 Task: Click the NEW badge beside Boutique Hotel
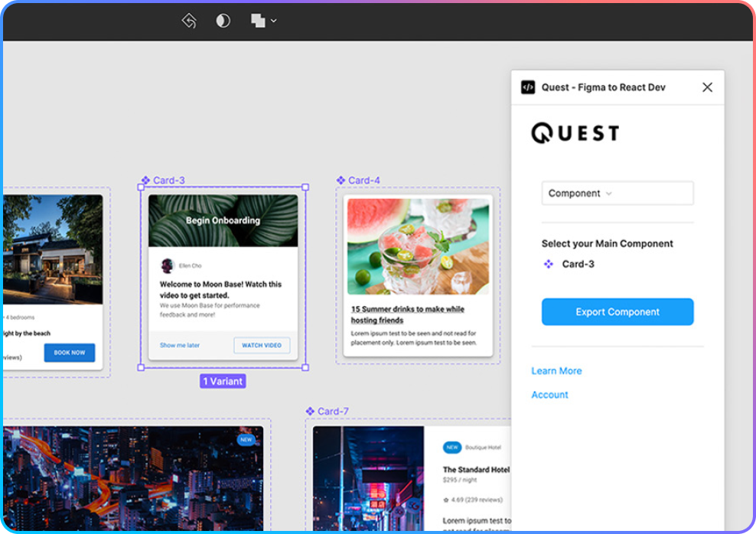coord(451,448)
